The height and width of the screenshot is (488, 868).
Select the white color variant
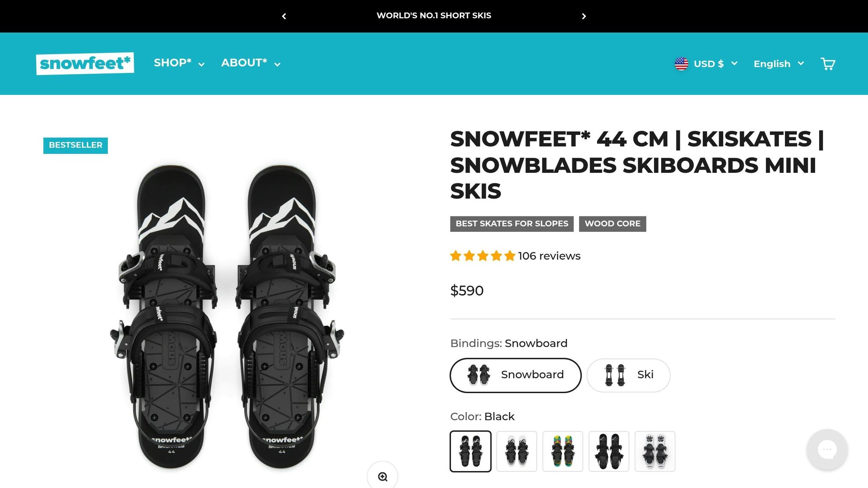[x=517, y=451]
